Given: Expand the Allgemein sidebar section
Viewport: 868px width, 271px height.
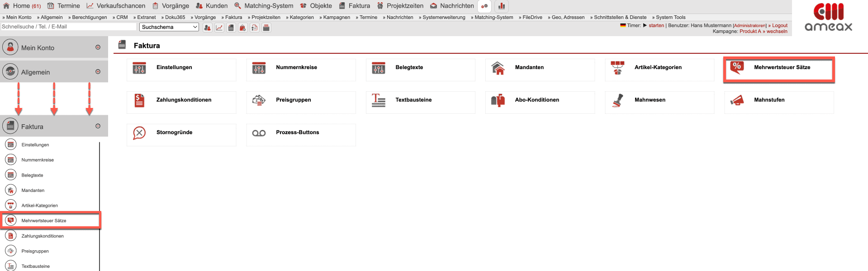Looking at the screenshot, I should (98, 72).
